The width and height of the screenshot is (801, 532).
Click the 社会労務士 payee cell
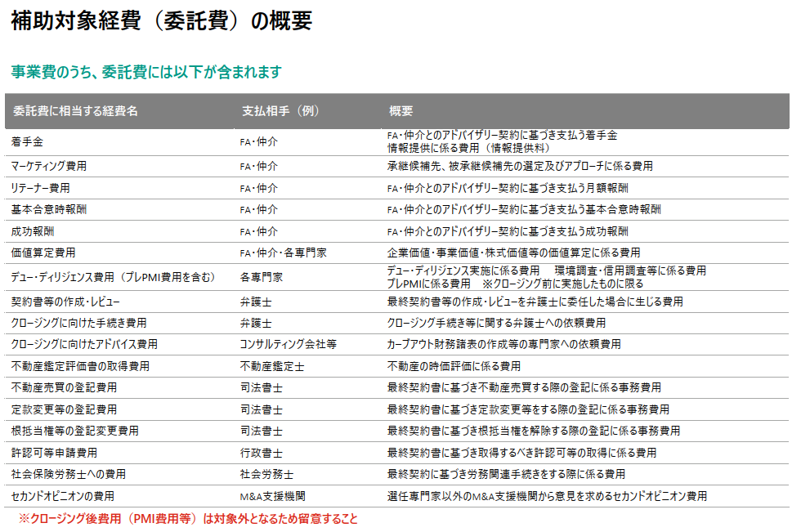266,475
